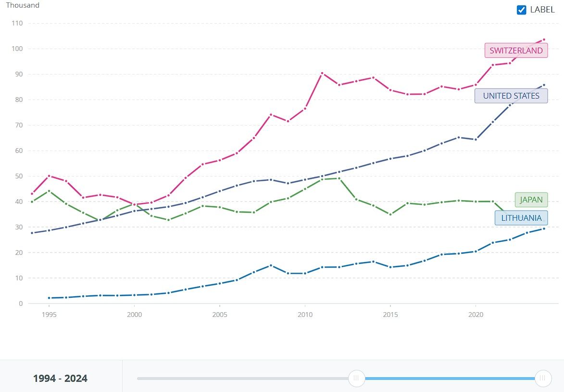This screenshot has width=564, height=392.
Task: Click the gray unselected part of the slider track
Action: 240,379
